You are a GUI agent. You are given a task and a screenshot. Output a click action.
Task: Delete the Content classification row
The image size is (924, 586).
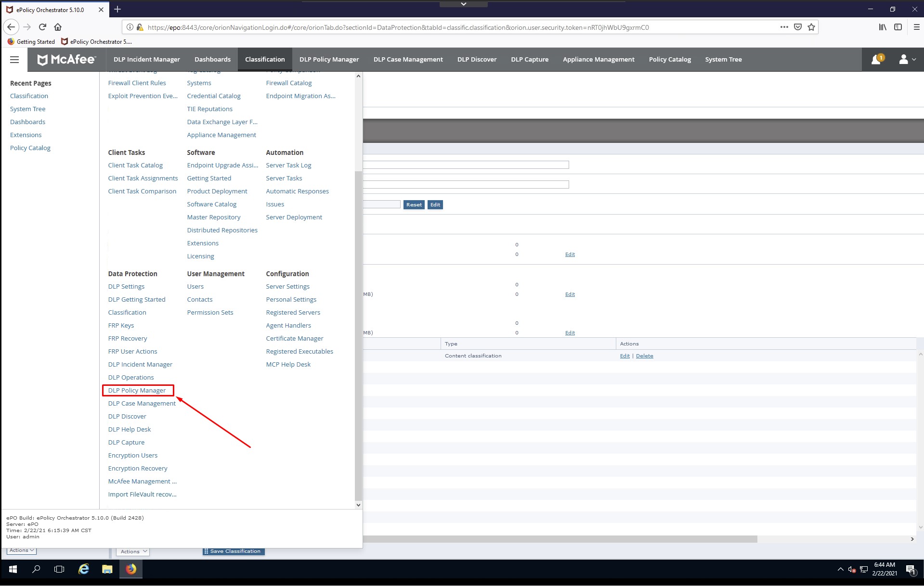point(644,356)
